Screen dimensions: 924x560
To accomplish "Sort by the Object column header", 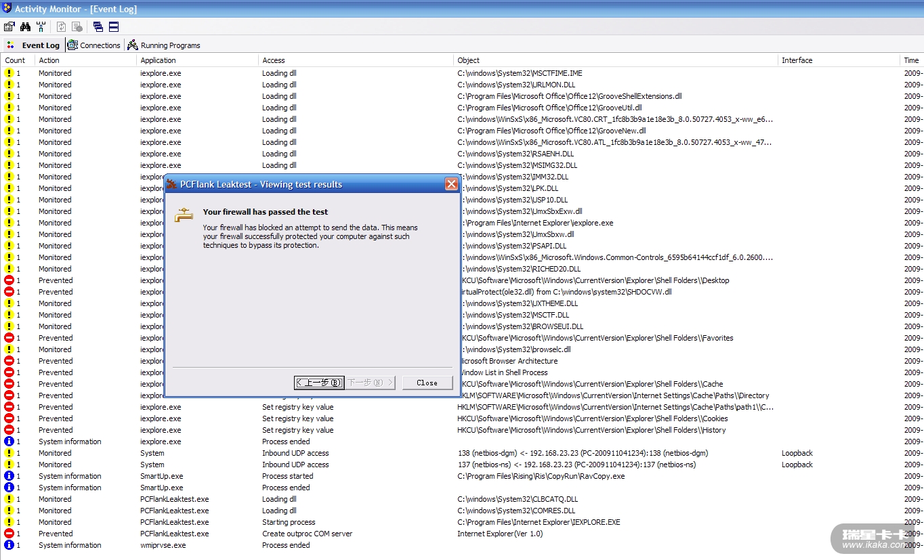I will pos(616,60).
